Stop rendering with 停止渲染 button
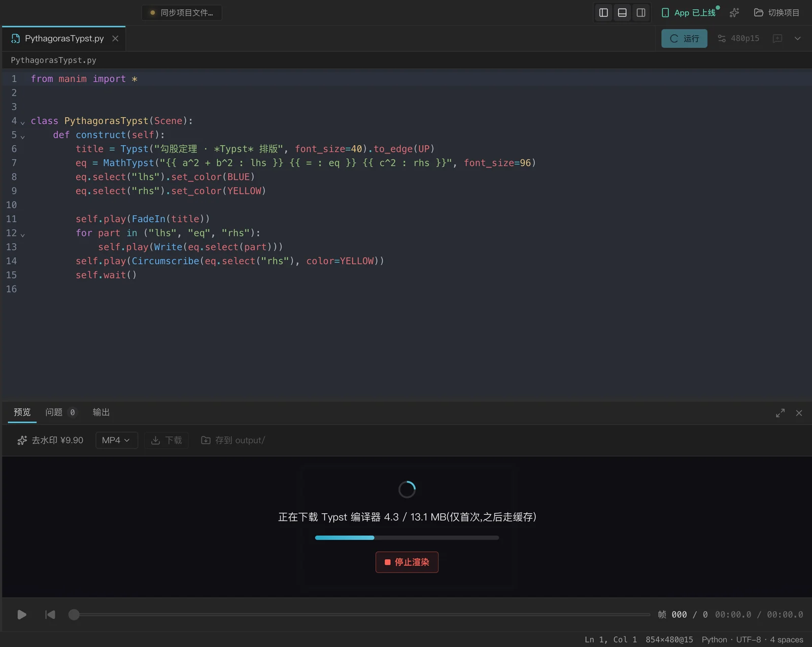This screenshot has width=812, height=647. [407, 562]
